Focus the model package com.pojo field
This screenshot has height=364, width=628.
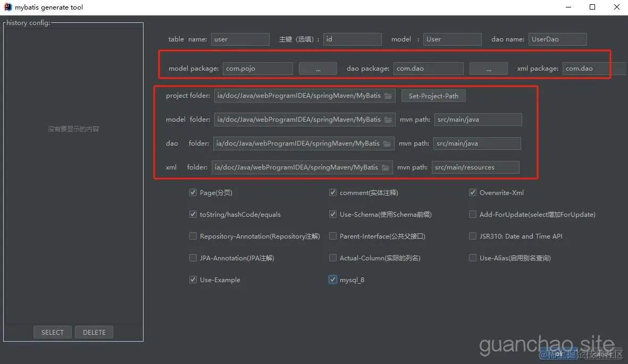click(258, 69)
